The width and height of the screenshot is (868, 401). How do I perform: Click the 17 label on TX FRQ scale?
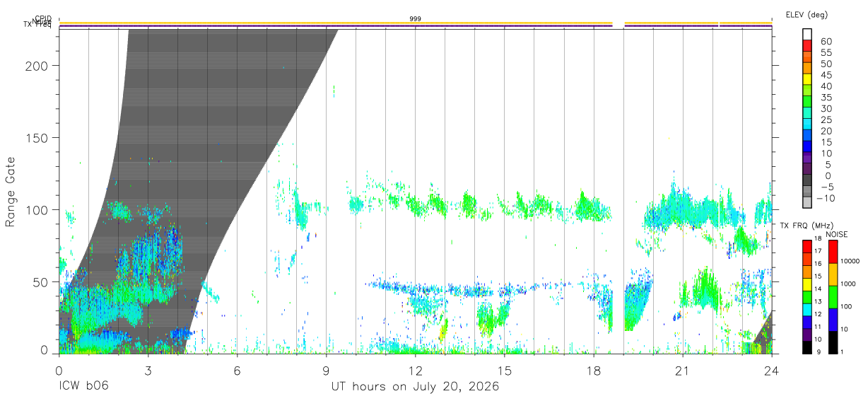(x=818, y=251)
